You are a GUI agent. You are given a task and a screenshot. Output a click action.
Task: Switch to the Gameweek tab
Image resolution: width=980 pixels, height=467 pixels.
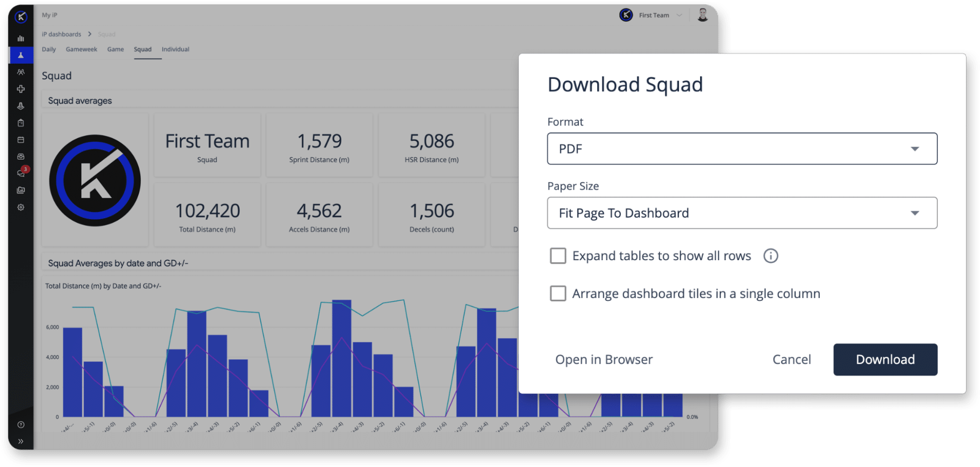coord(81,49)
